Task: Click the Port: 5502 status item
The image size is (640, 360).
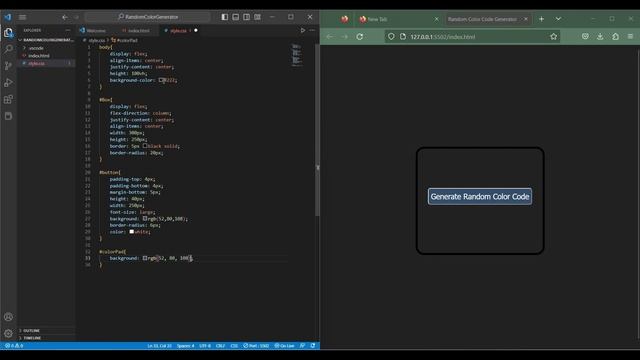Action: point(256,346)
